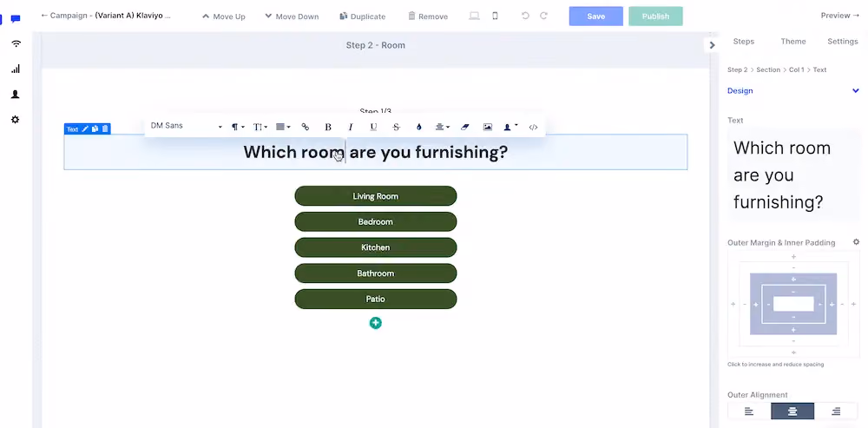Select the Kitchen option button

coord(375,247)
